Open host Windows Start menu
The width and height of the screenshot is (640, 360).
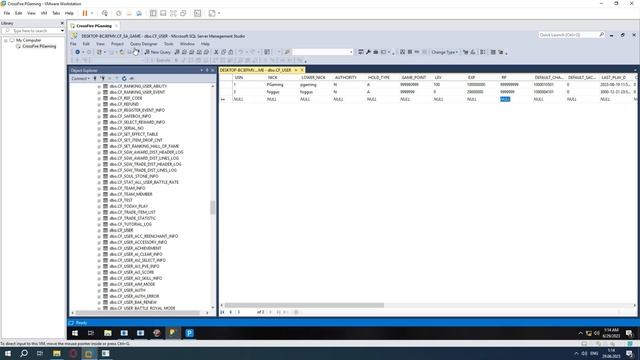pyautogui.click(x=7, y=353)
